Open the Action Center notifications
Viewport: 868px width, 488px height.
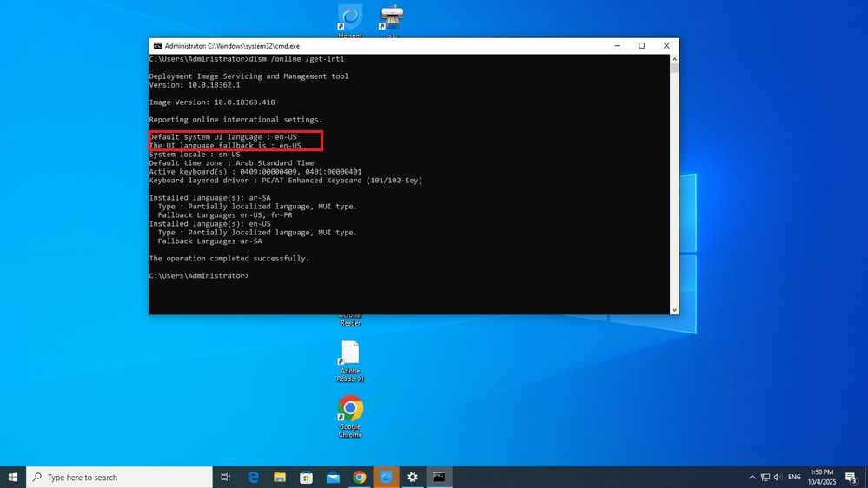(x=851, y=477)
